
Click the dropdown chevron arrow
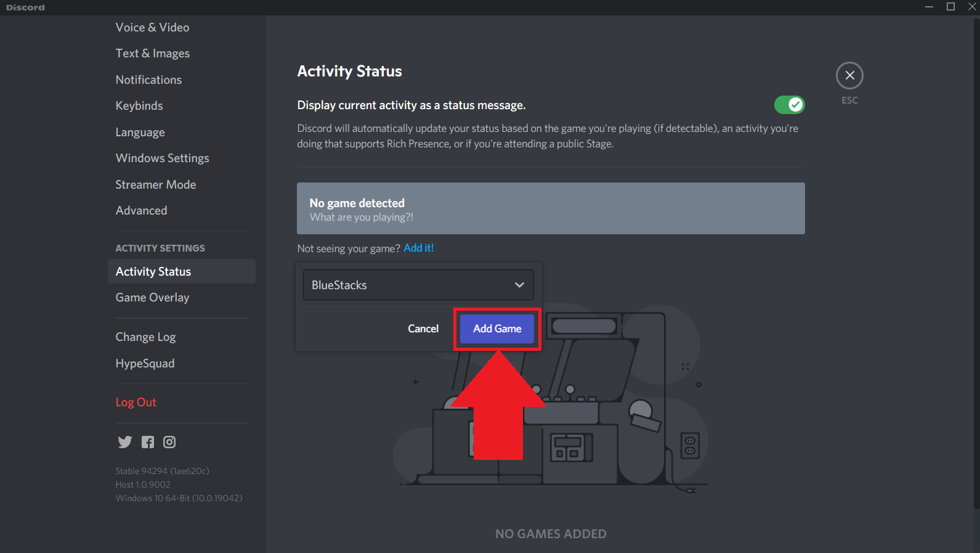click(519, 285)
